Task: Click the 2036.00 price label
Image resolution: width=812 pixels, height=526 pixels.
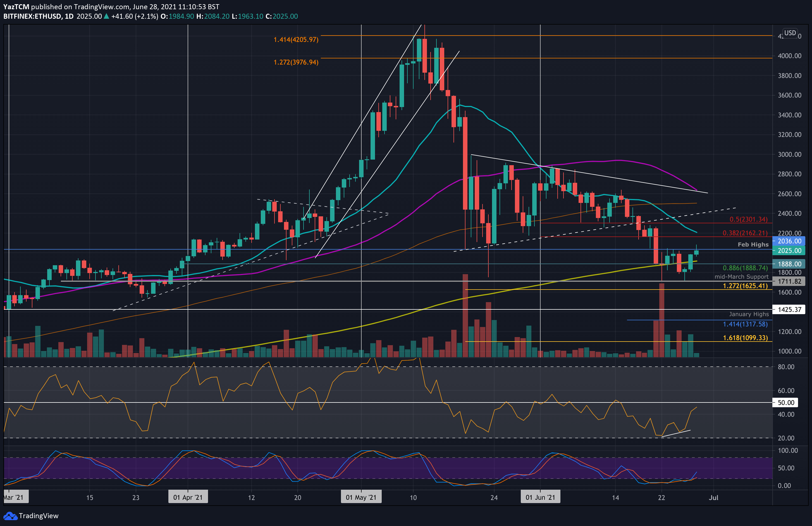Action: coord(789,241)
